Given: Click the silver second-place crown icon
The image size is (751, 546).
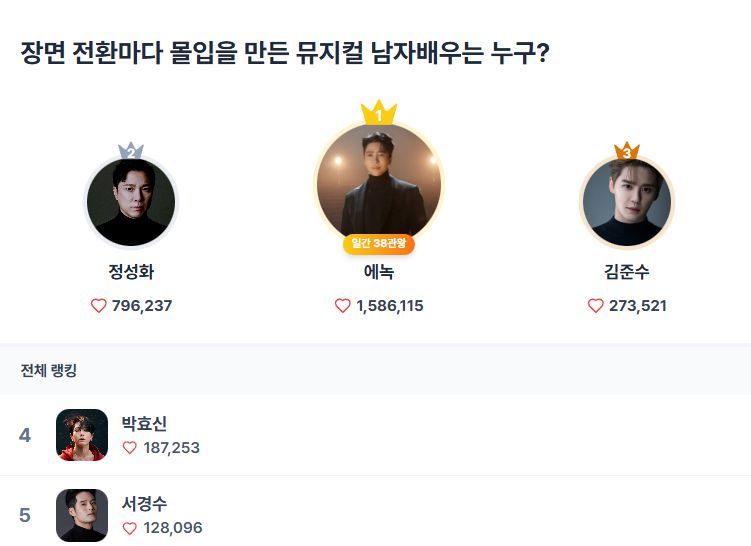Looking at the screenshot, I should (131, 152).
